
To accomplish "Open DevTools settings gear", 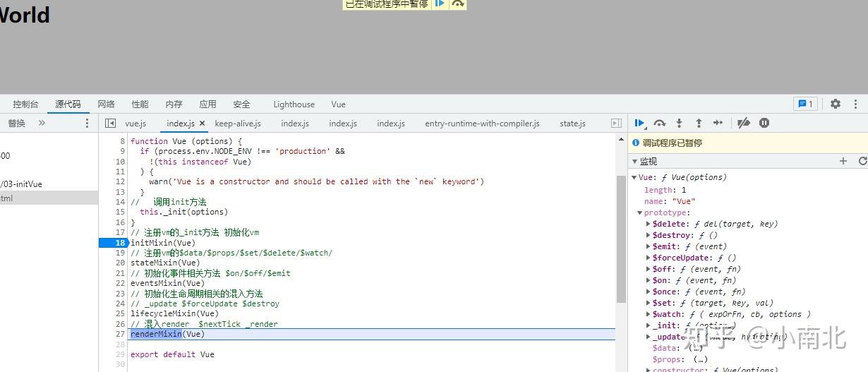I will (836, 104).
